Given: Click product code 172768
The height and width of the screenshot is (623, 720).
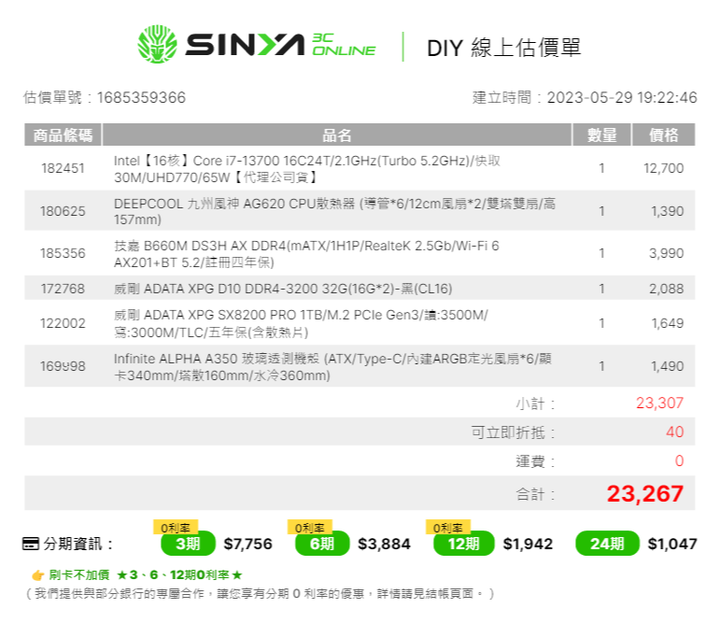Looking at the screenshot, I should point(63,289).
